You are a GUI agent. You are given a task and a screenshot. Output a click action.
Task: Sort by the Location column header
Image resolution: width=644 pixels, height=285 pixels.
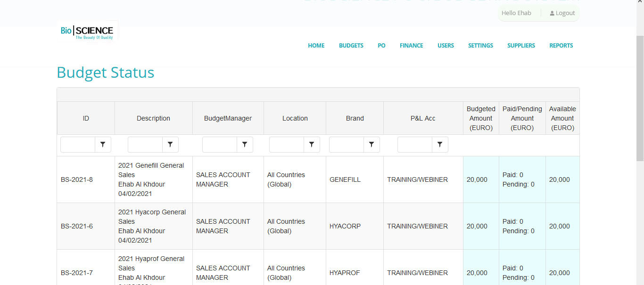[x=295, y=118]
